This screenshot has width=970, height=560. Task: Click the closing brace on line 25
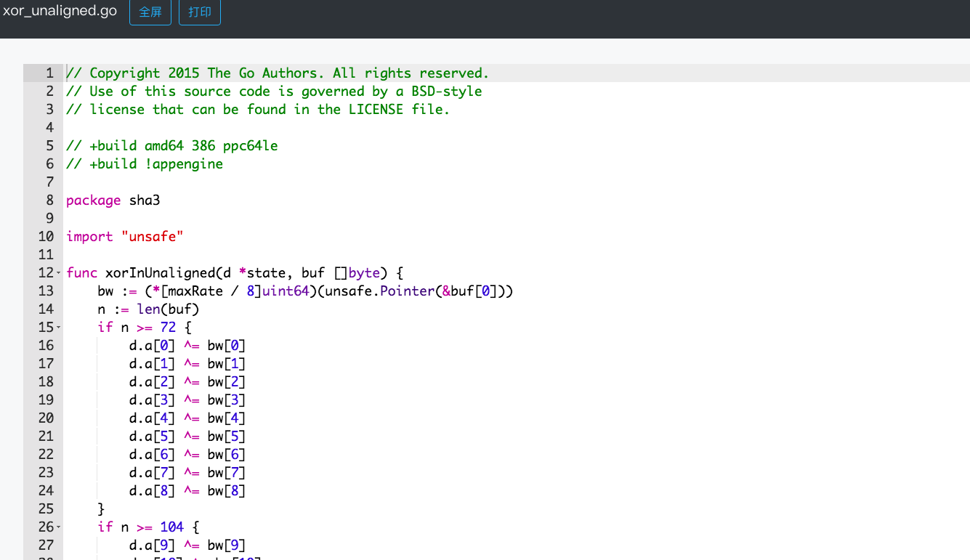tap(102, 509)
